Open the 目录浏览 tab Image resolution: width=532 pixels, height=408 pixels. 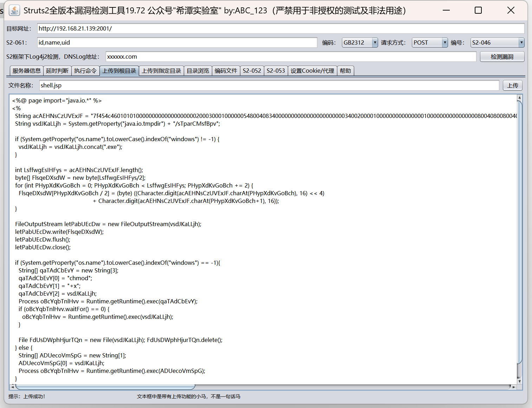[198, 71]
